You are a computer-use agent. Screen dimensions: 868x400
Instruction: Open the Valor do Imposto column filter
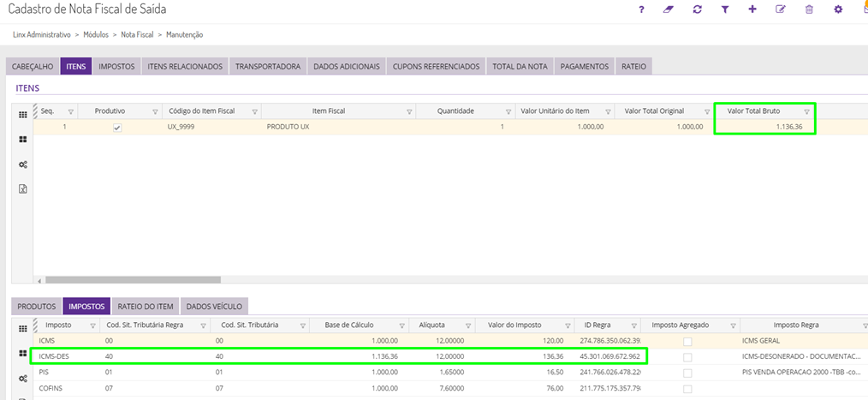[568, 325]
